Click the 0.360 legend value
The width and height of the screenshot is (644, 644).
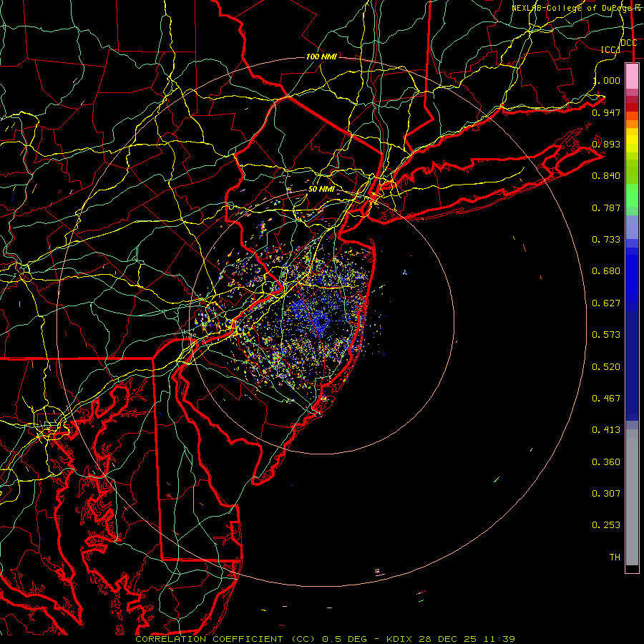tap(606, 462)
